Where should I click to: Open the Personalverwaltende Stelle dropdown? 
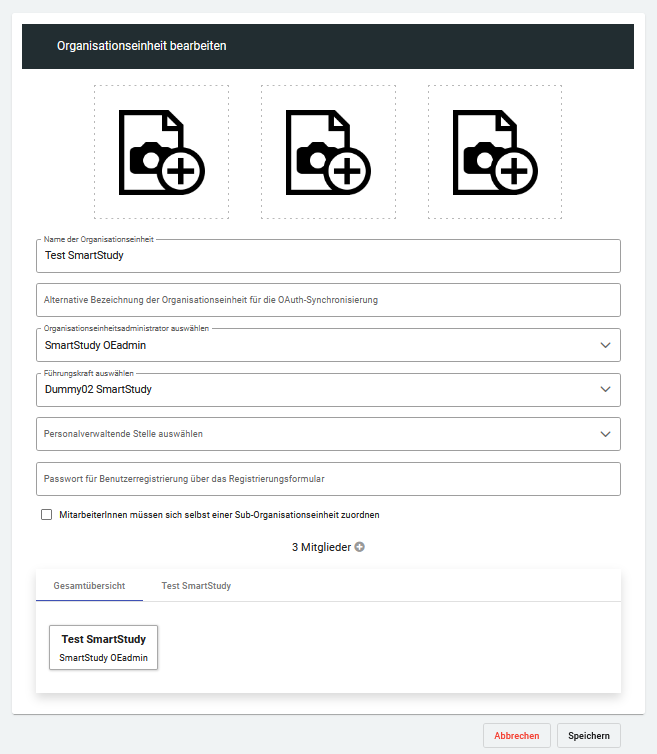point(604,434)
